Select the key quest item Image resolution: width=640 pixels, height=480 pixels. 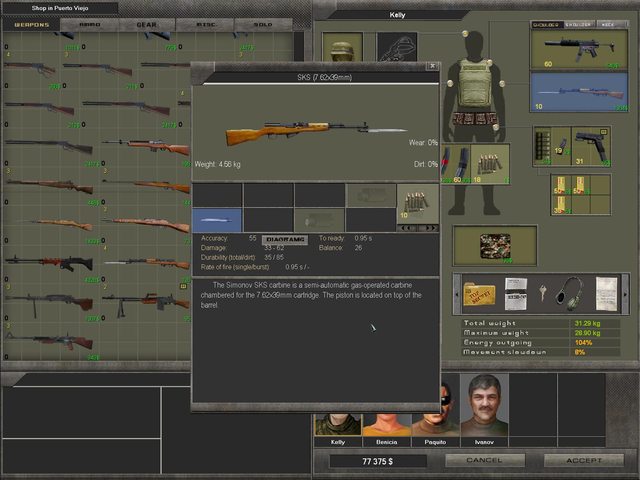coord(542,292)
